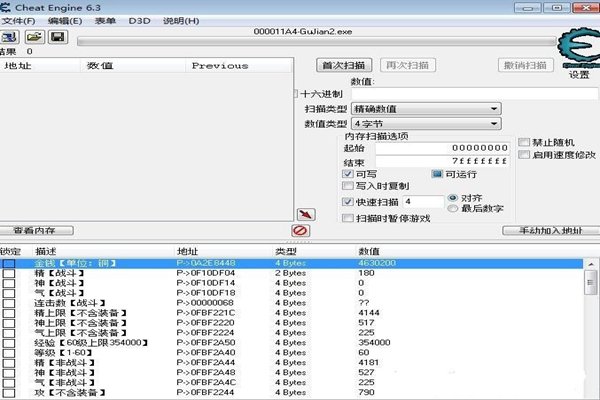
Task: Click the open file folder icon
Action: 34,37
